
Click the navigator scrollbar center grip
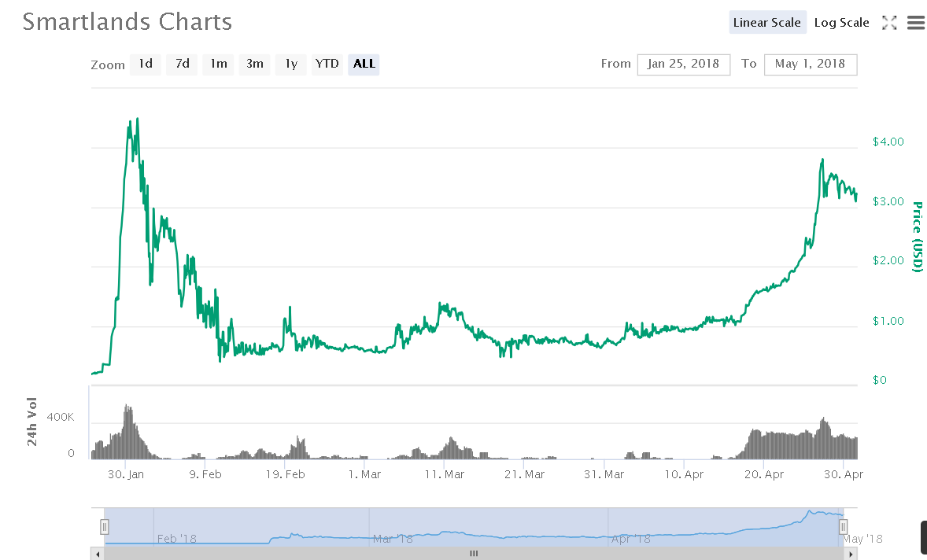[474, 554]
